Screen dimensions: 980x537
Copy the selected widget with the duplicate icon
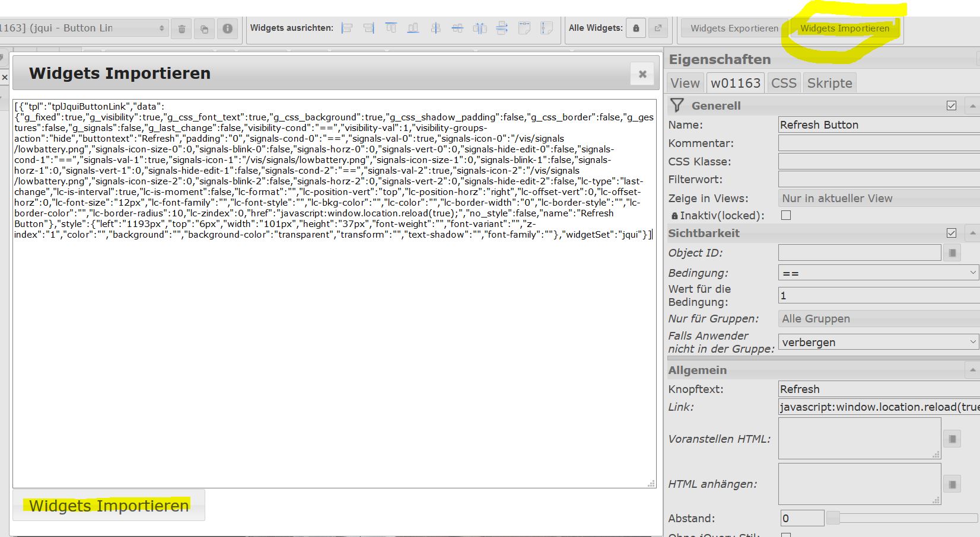point(205,28)
